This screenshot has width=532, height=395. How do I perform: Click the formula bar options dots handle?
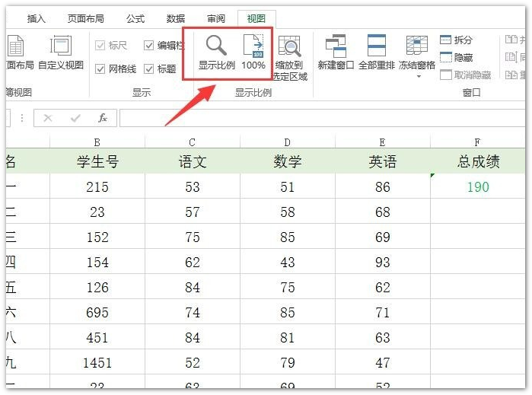(x=22, y=118)
